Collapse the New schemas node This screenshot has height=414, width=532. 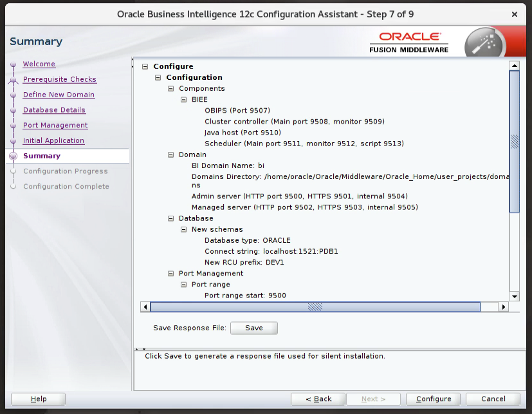coord(183,230)
